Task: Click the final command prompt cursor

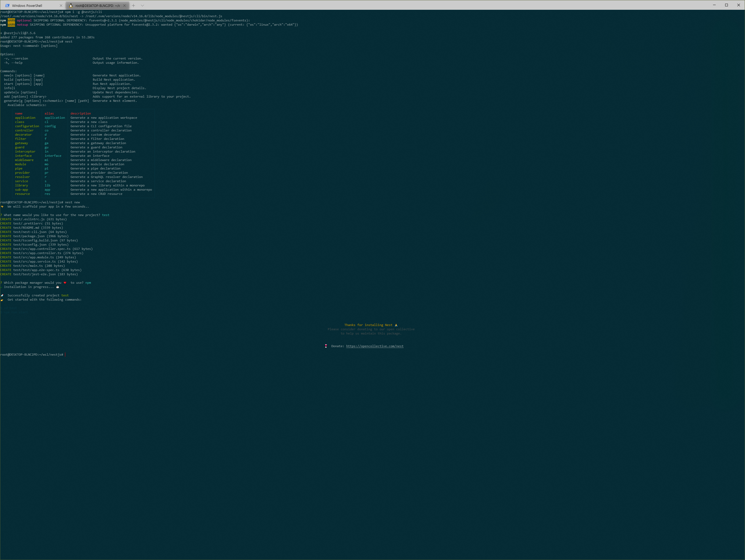Action: [x=65, y=355]
